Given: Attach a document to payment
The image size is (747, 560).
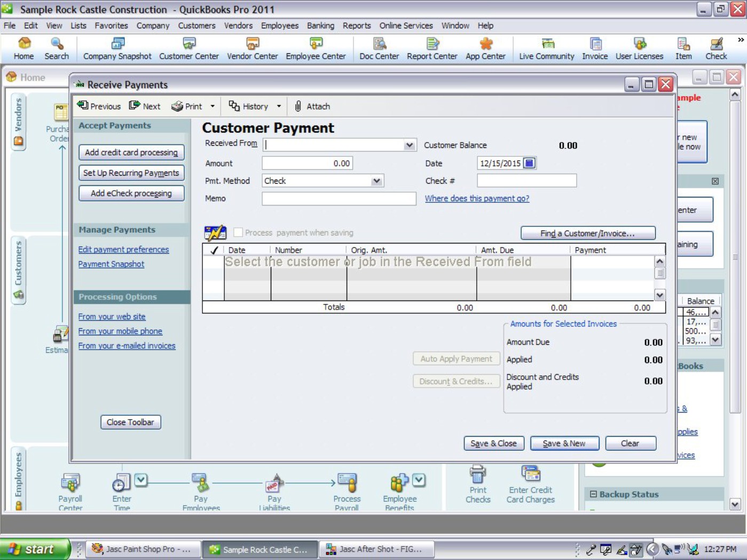Looking at the screenshot, I should point(312,106).
